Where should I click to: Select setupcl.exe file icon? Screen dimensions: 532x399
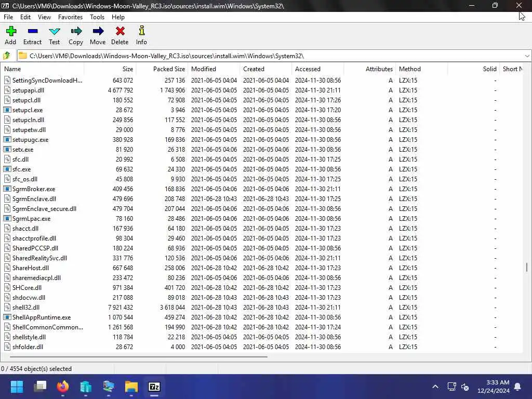coord(7,110)
